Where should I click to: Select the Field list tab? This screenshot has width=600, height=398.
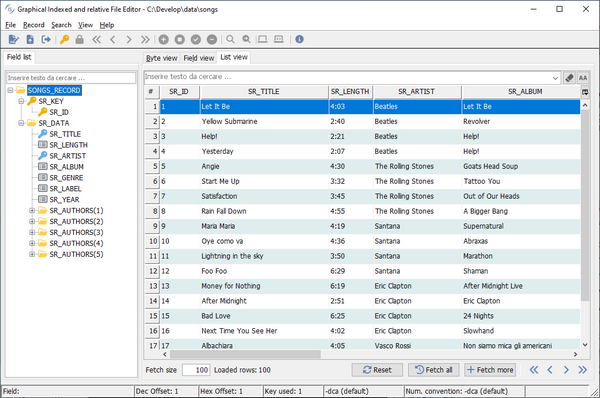pos(19,57)
